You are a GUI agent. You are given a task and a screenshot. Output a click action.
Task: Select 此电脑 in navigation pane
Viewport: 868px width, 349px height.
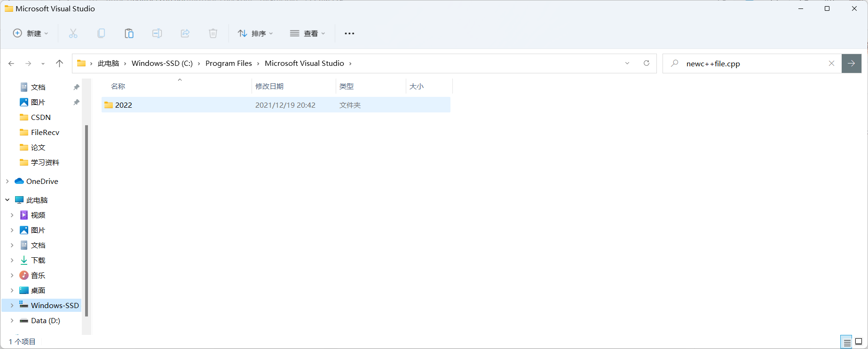click(37, 200)
